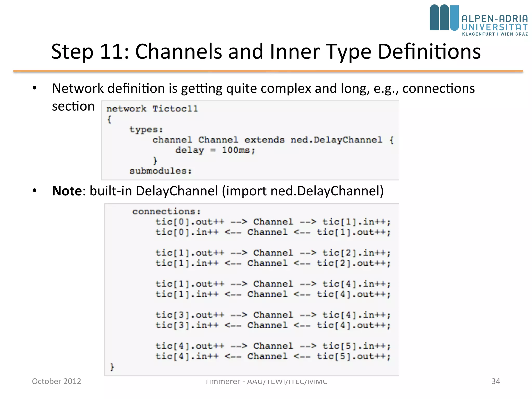The height and width of the screenshot is (399, 532).
Task: Click 'network Tictoc11' code line
Action: [152, 109]
